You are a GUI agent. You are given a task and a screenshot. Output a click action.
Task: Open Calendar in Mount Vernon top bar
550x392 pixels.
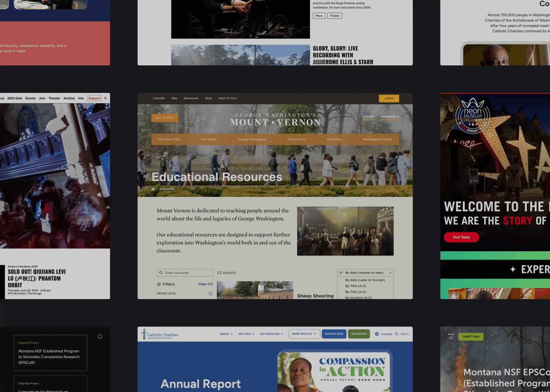(x=159, y=98)
